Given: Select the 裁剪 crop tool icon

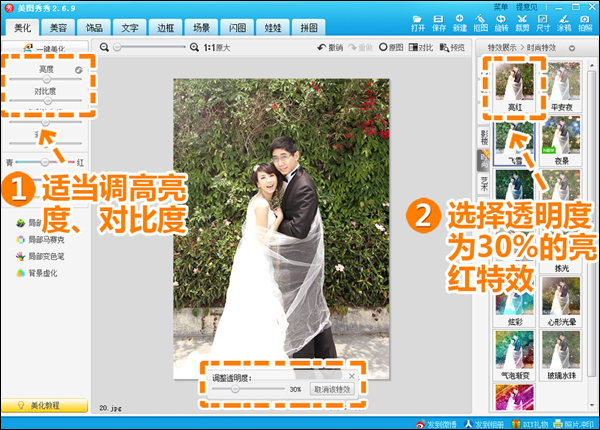Looking at the screenshot, I should click(x=522, y=23).
